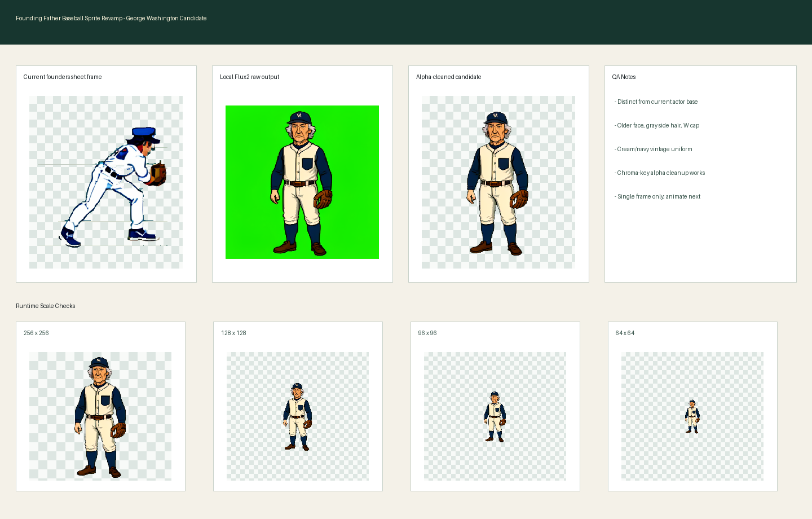Click note 'Cream/navy vintage uniform'
This screenshot has height=519, width=812.
click(654, 149)
